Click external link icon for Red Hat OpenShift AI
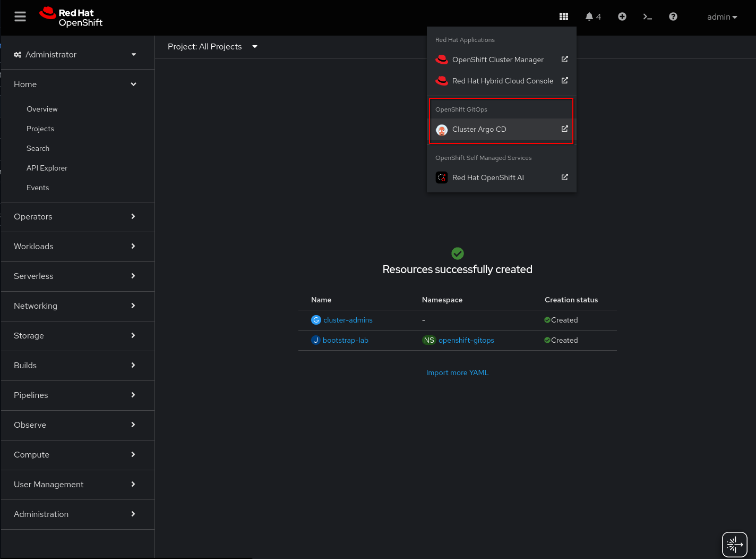 click(x=565, y=177)
